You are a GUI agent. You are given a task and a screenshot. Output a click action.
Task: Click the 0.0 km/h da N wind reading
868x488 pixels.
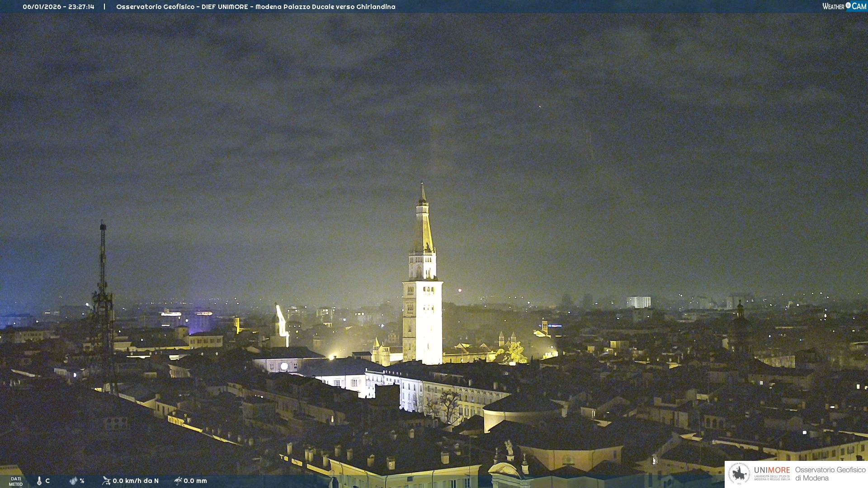pyautogui.click(x=136, y=481)
